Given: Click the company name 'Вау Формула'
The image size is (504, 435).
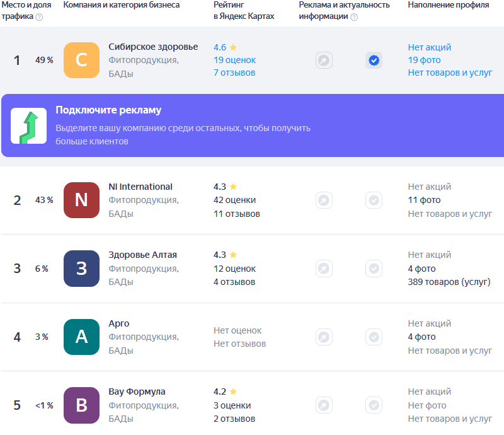Looking at the screenshot, I should point(137,391).
